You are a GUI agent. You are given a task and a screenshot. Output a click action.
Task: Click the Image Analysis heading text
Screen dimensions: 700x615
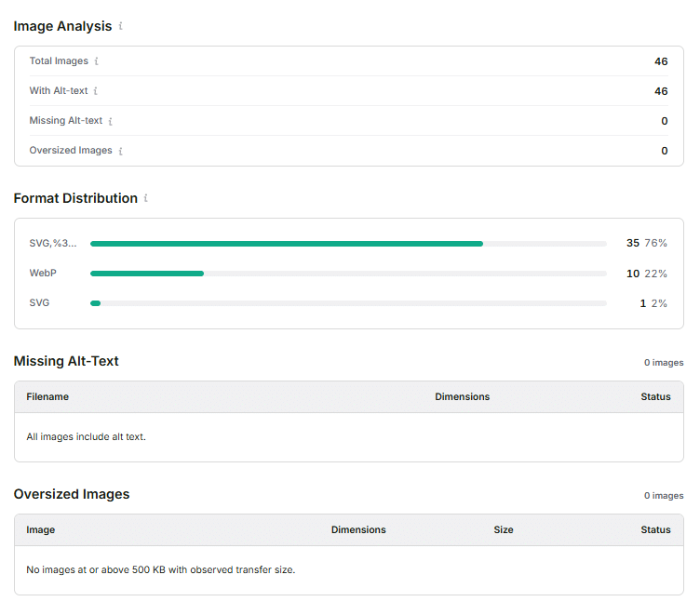[62, 26]
